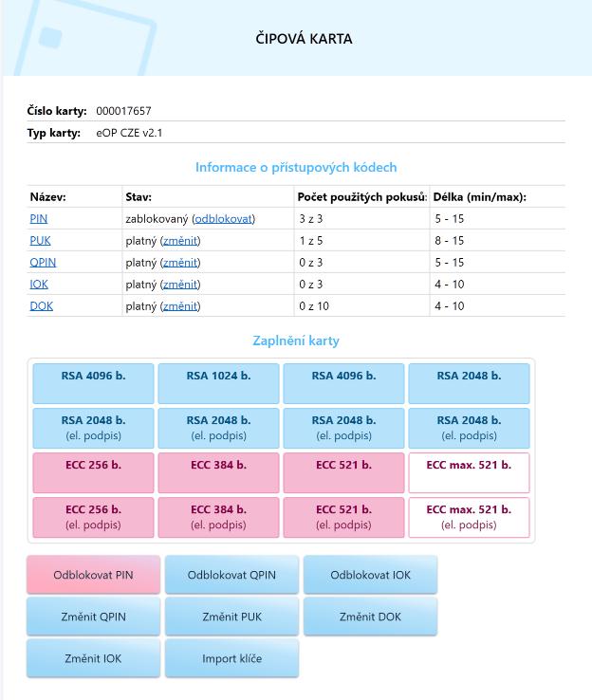Select the ECC 384 b. (el. podpis) slot
The image size is (592, 700).
[x=219, y=517]
